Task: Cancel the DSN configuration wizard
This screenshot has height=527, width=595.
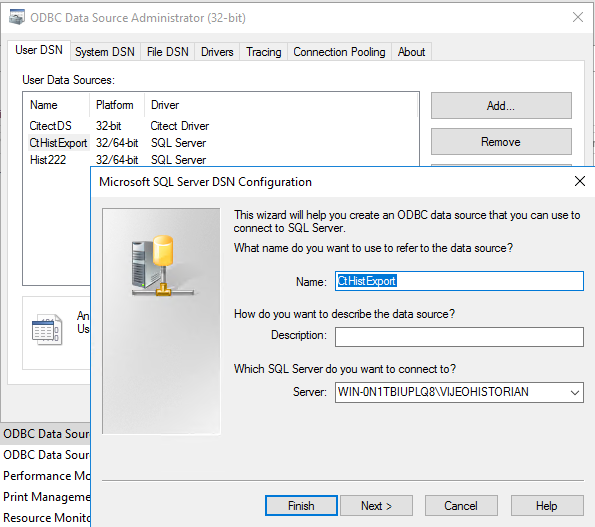Action: (461, 505)
